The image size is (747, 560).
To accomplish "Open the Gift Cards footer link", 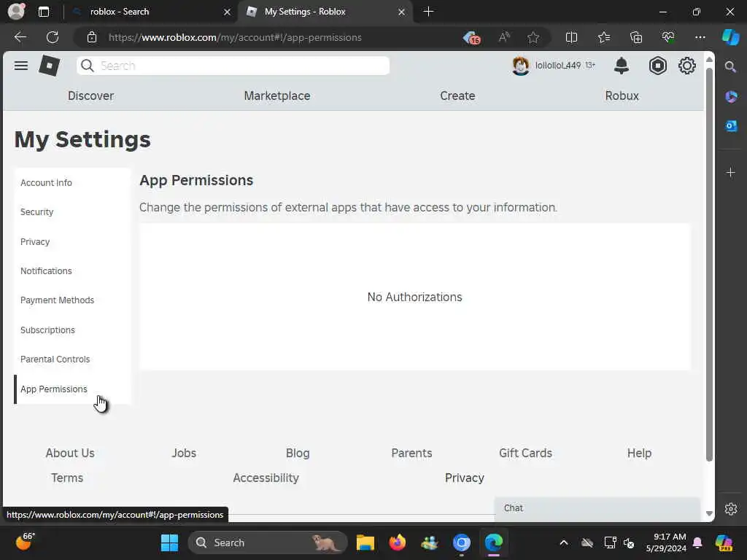I will pyautogui.click(x=525, y=453).
